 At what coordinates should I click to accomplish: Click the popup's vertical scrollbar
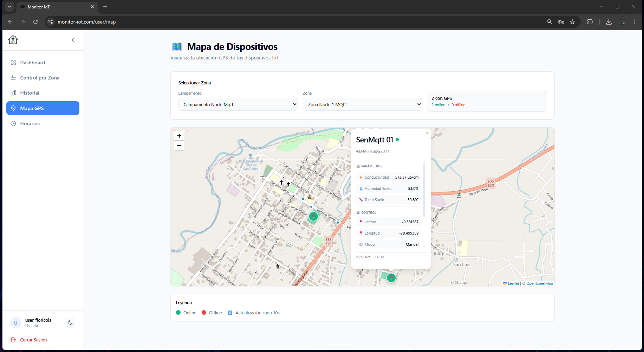[424, 190]
